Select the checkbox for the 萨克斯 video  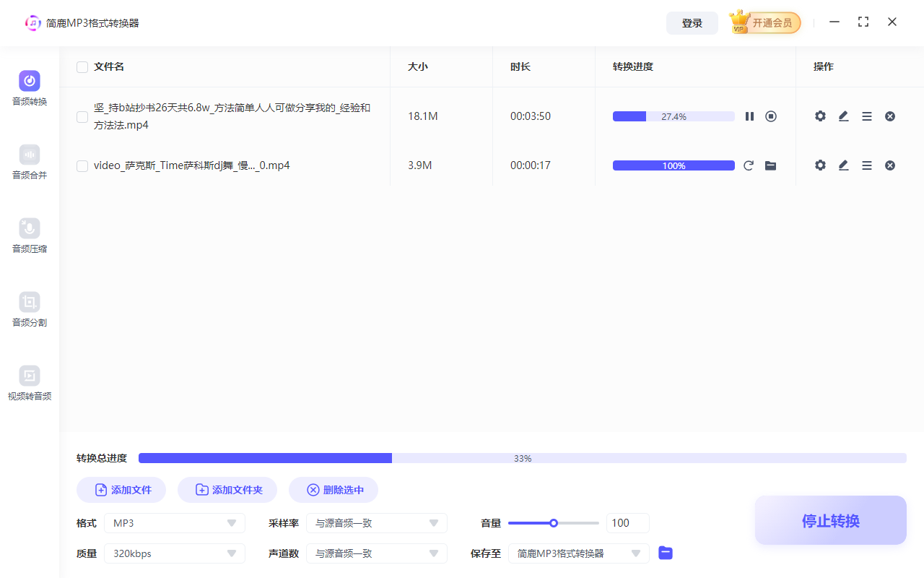pyautogui.click(x=82, y=165)
